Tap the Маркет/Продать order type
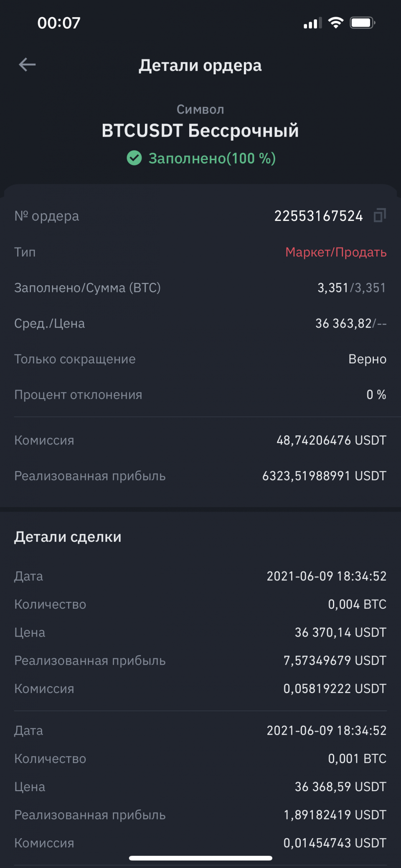Image resolution: width=401 pixels, height=868 pixels. pyautogui.click(x=336, y=252)
